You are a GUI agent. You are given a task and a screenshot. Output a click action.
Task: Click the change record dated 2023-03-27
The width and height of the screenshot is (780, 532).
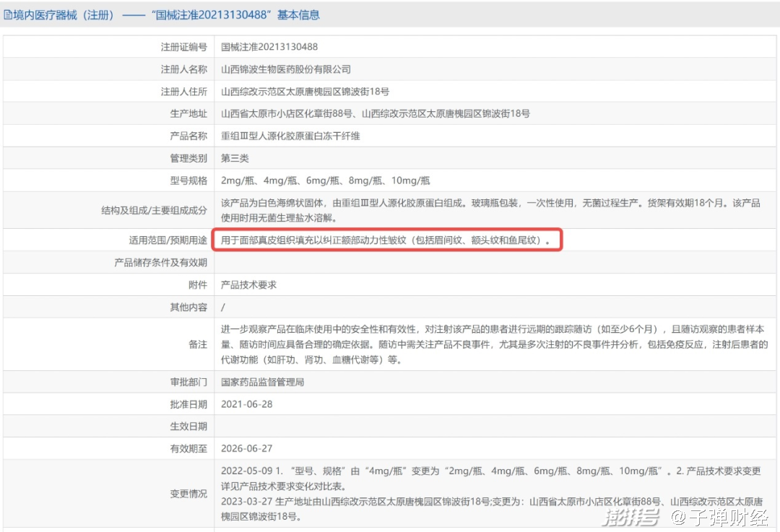click(492, 509)
